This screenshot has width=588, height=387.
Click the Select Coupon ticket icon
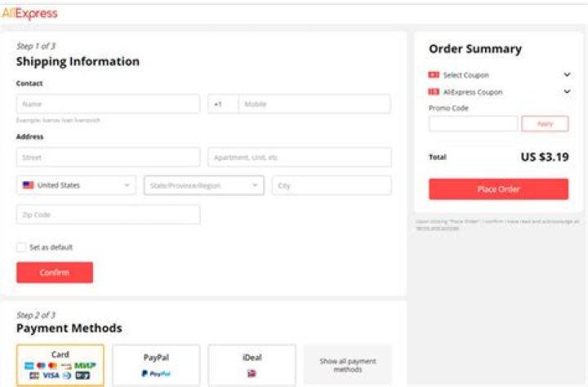click(434, 75)
